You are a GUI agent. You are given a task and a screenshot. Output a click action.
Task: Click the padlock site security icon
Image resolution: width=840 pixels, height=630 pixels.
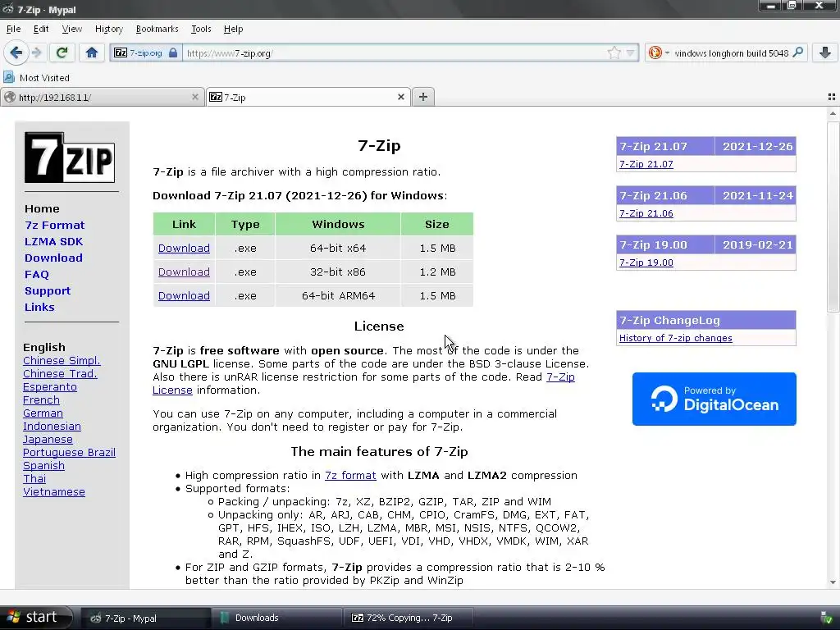pos(173,52)
